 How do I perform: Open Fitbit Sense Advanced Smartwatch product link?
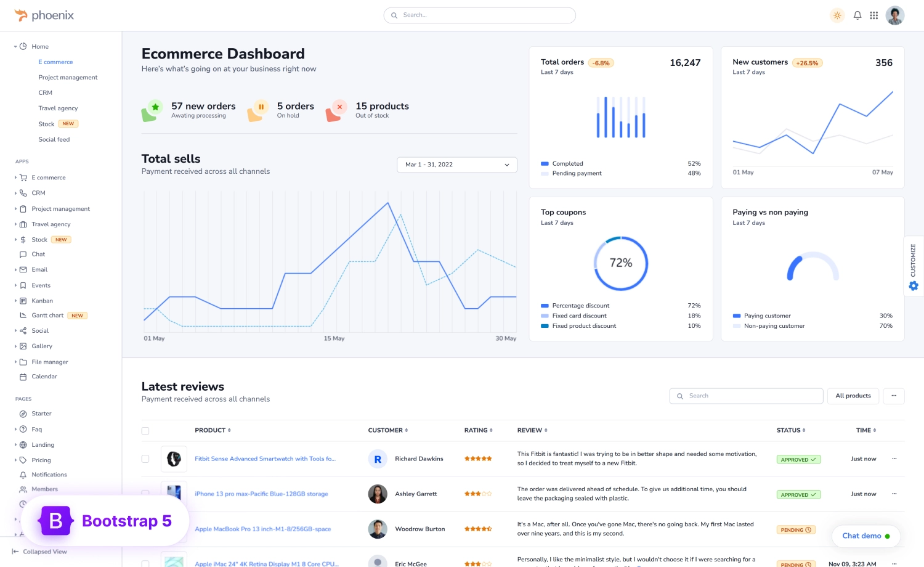[x=265, y=459]
